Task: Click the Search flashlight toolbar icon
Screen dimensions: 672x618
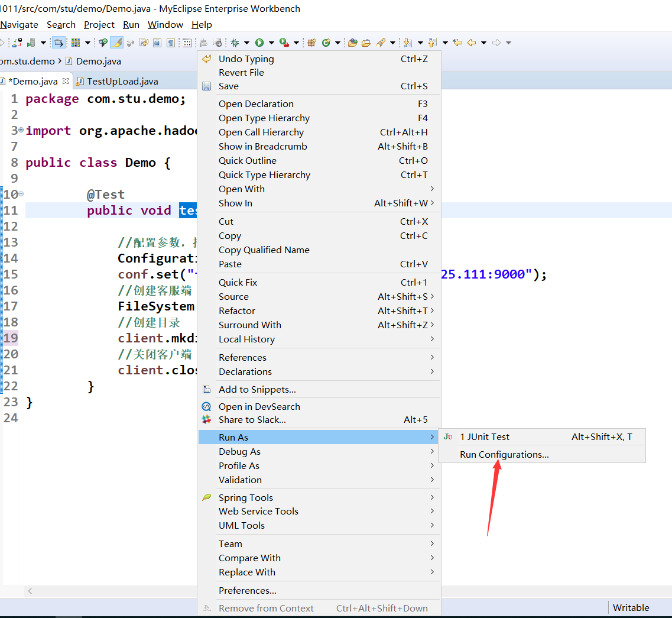Action: point(381,43)
